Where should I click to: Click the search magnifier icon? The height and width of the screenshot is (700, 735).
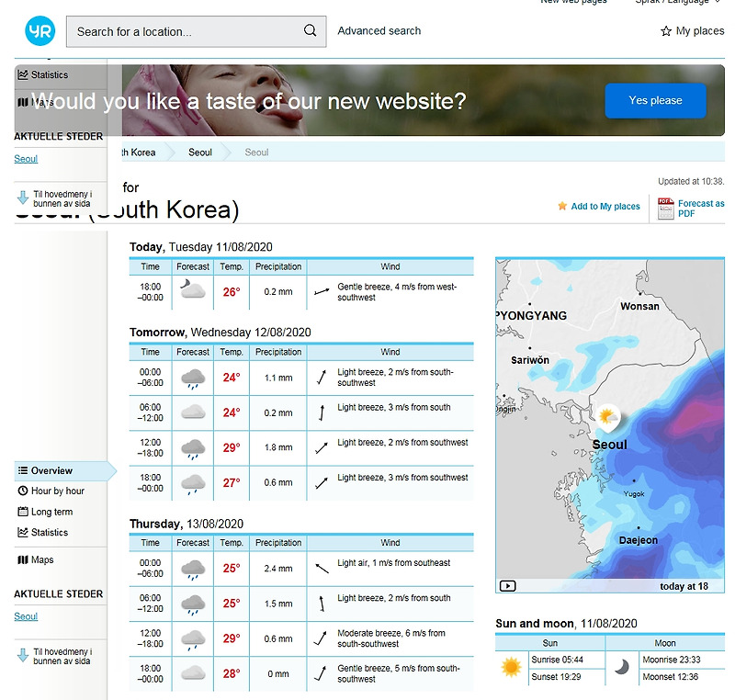click(x=310, y=30)
